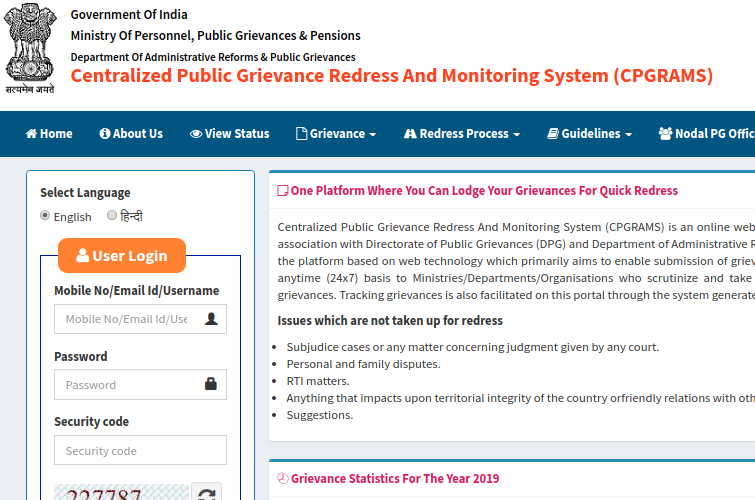Screen dimensions: 755x500
Task: Click the orange User Login button
Action: click(122, 256)
